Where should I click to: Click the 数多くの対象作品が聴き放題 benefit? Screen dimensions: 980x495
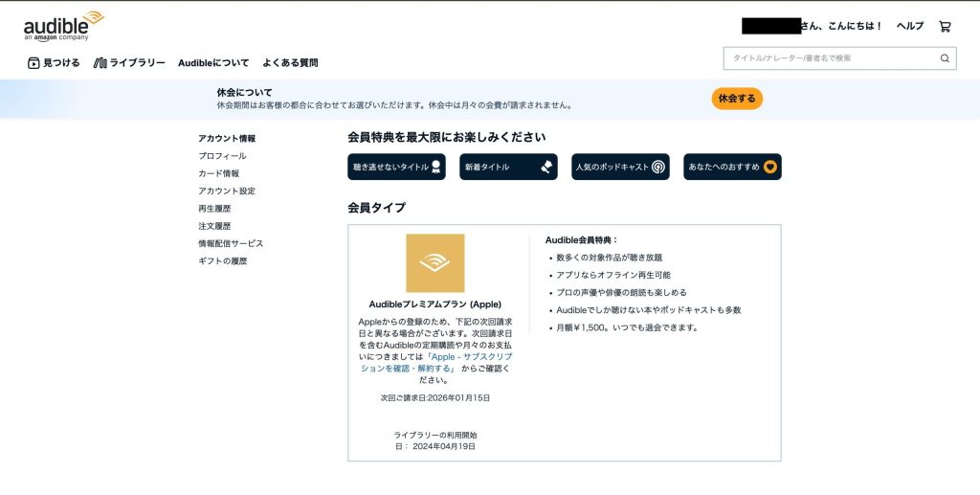[x=609, y=258]
